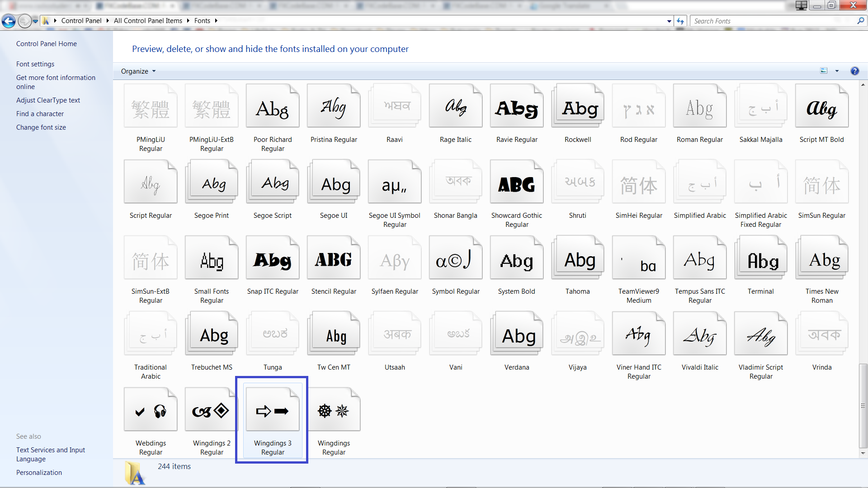The image size is (868, 488).
Task: Open Personalization link
Action: tap(39, 473)
